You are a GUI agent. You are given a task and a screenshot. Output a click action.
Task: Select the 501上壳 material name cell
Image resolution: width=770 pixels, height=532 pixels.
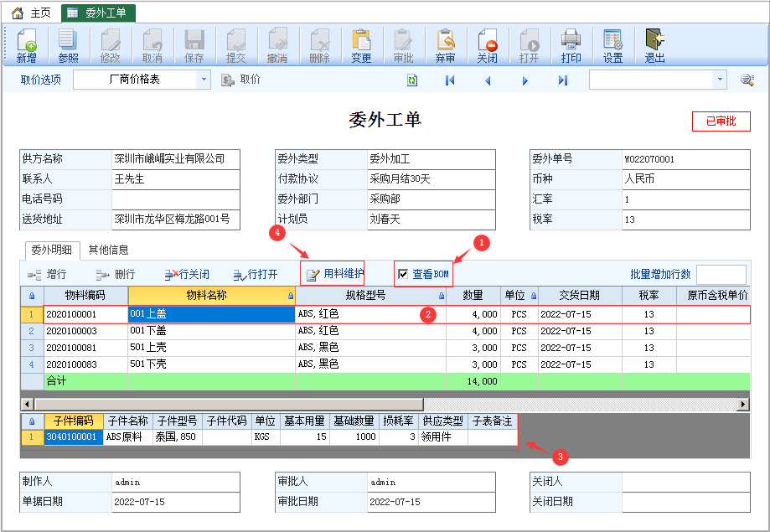coord(211,348)
